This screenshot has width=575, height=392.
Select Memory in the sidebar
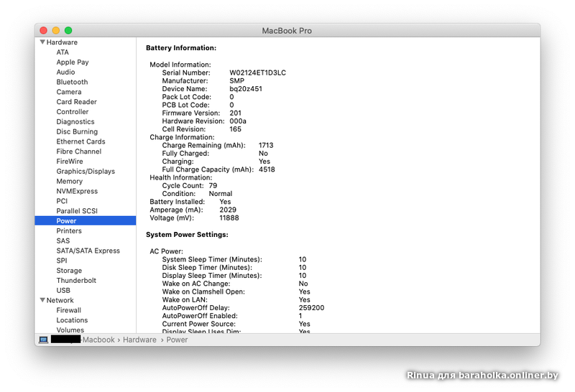70,181
